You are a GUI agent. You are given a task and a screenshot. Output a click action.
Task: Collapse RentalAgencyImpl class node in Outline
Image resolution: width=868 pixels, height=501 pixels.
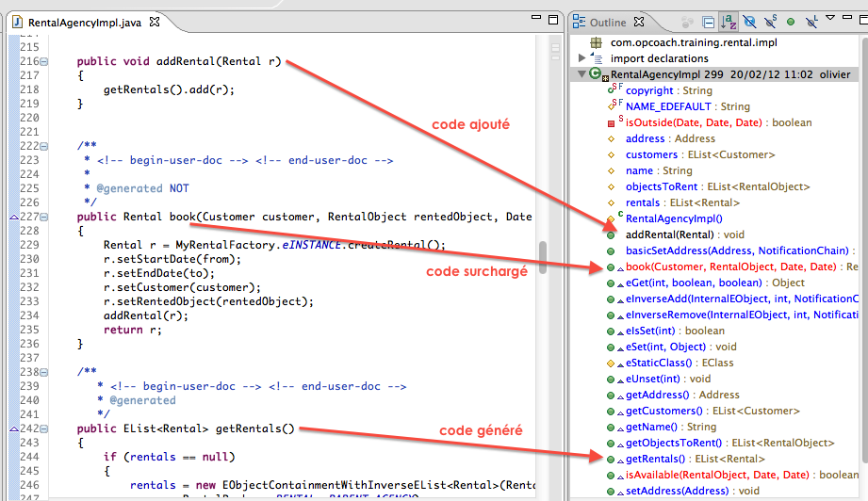[x=581, y=73]
